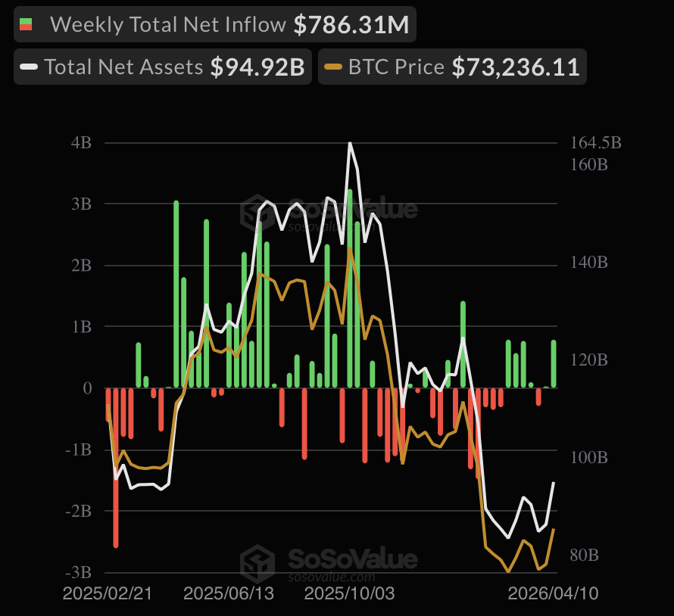Image resolution: width=674 pixels, height=616 pixels.
Task: Click the gold line icon beside BTC Price
Action: [332, 67]
